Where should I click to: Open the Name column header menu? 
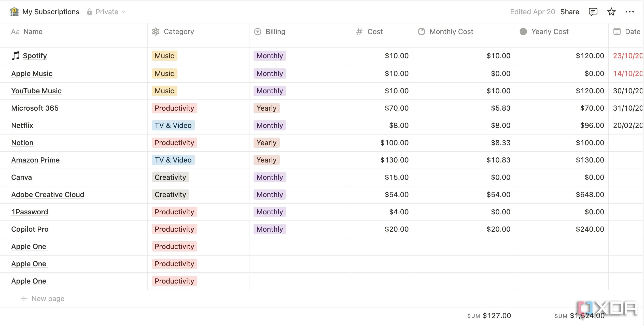[x=77, y=32]
